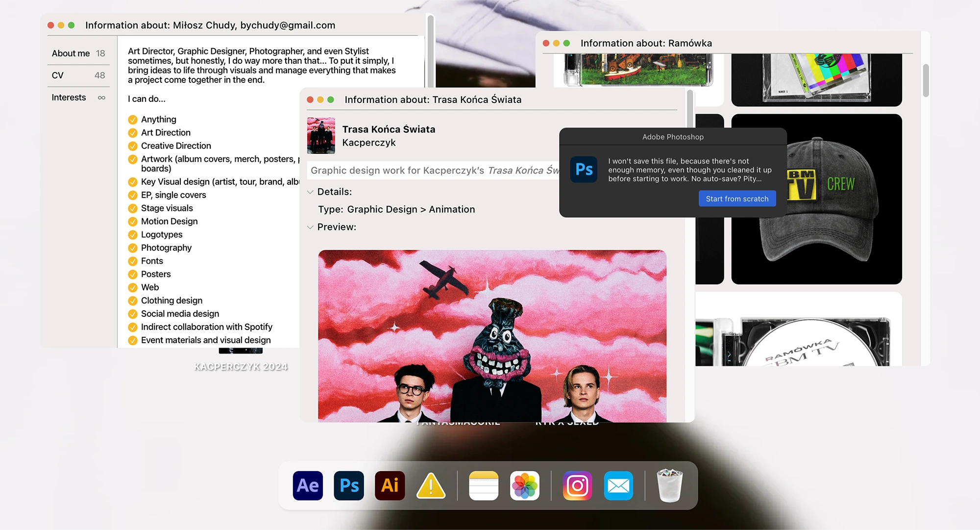Open the Notes app in dock
980x530 pixels.
(484, 485)
